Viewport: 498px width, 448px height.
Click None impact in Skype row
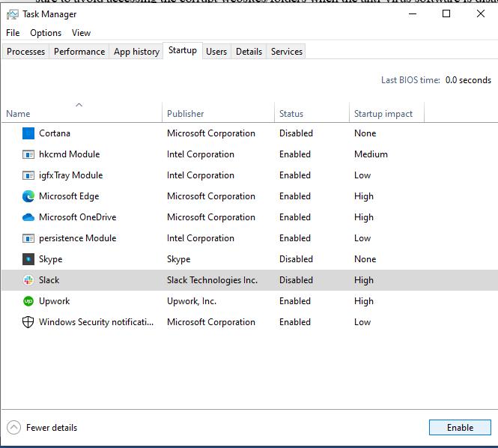365,259
